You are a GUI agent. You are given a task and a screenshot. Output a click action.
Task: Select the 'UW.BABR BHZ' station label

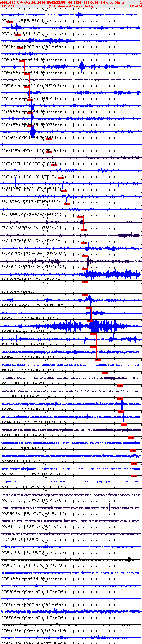pos(11,85)
